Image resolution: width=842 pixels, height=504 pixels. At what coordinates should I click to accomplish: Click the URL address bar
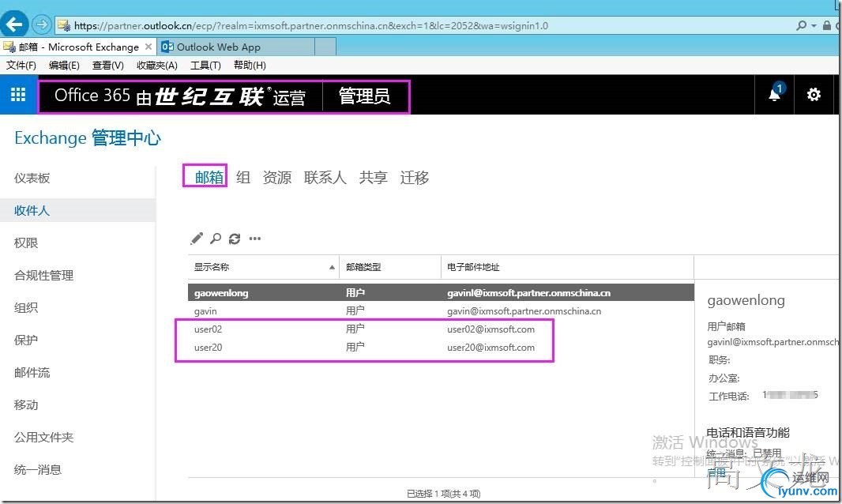click(x=424, y=25)
